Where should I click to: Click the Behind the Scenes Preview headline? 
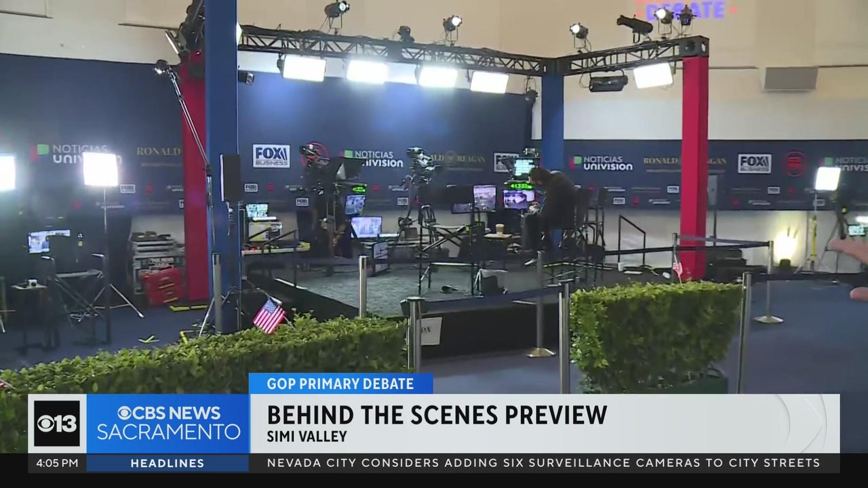coord(437,414)
